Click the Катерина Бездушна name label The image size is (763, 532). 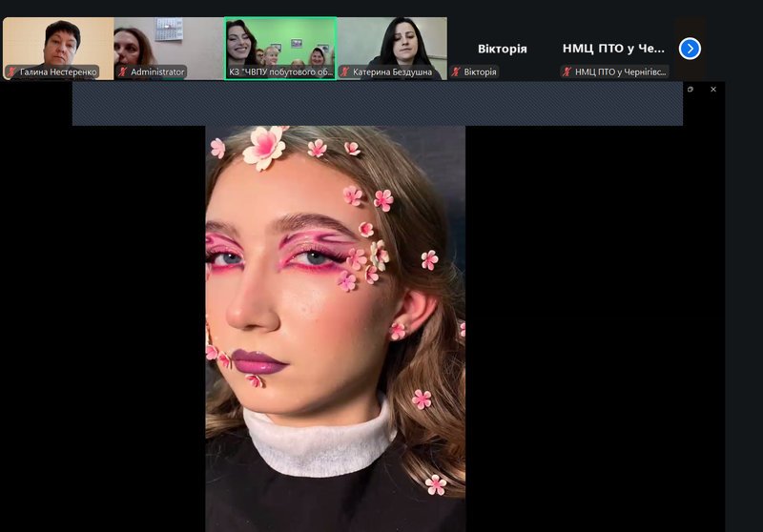[392, 72]
